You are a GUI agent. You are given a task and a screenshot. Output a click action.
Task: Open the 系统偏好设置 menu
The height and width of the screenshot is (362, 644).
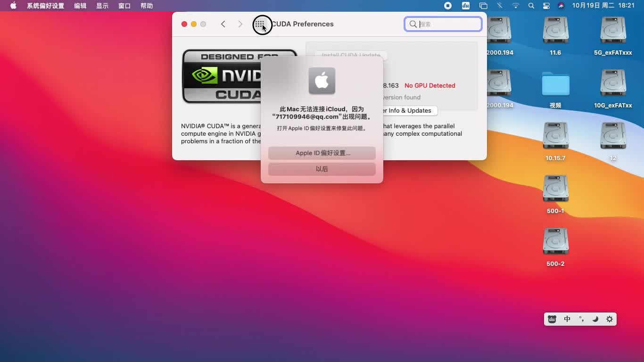pos(45,6)
